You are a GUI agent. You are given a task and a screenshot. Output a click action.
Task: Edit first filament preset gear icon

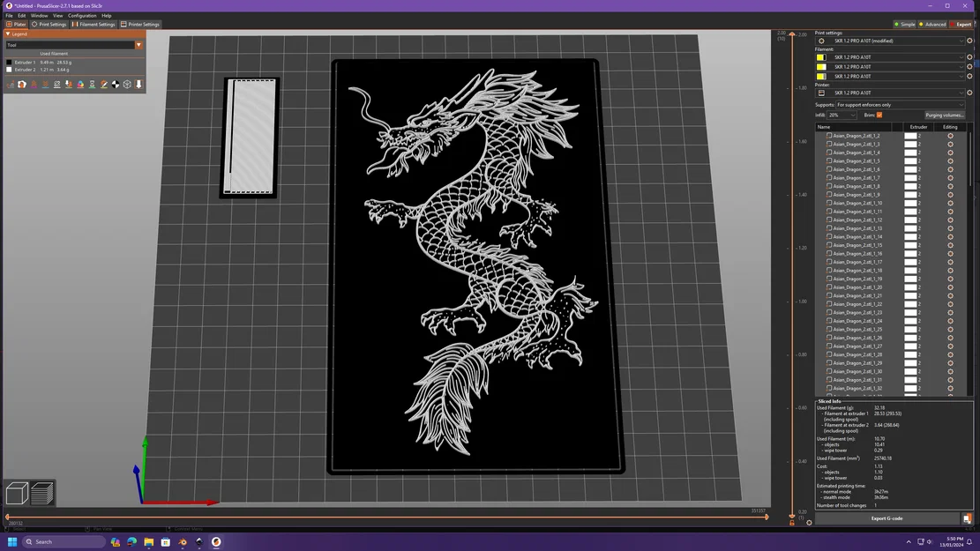pyautogui.click(x=969, y=56)
